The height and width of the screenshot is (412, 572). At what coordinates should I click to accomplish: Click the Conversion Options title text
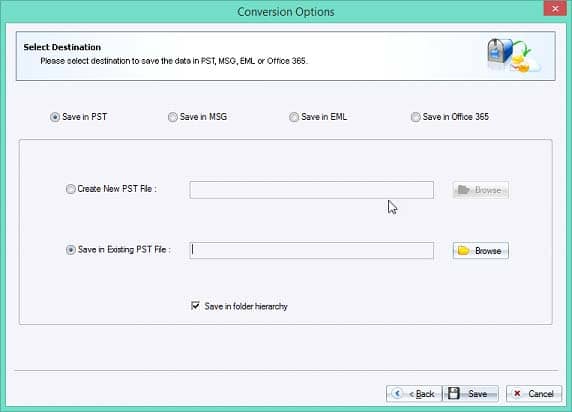286,12
